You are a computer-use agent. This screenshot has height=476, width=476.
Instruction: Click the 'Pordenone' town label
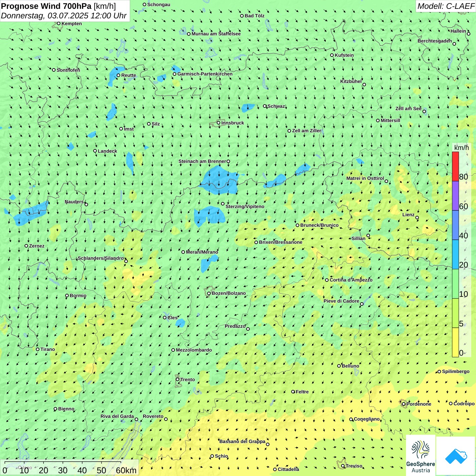coord(419,404)
